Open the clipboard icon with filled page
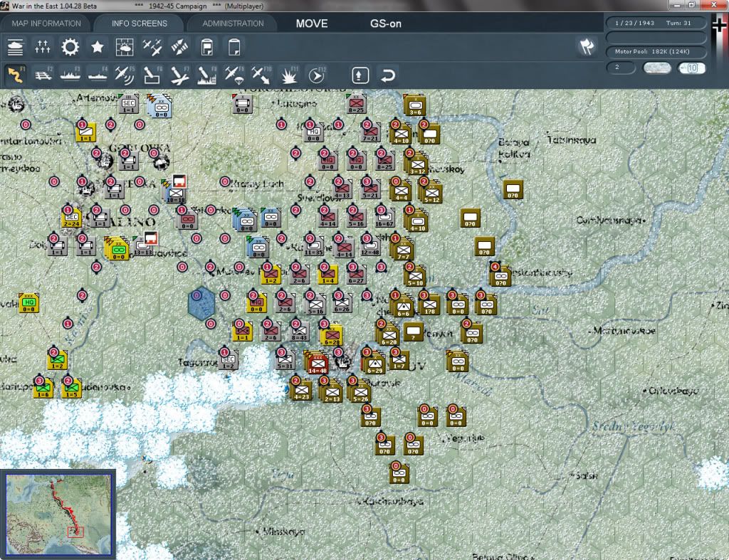The width and height of the screenshot is (729, 560). [207, 47]
